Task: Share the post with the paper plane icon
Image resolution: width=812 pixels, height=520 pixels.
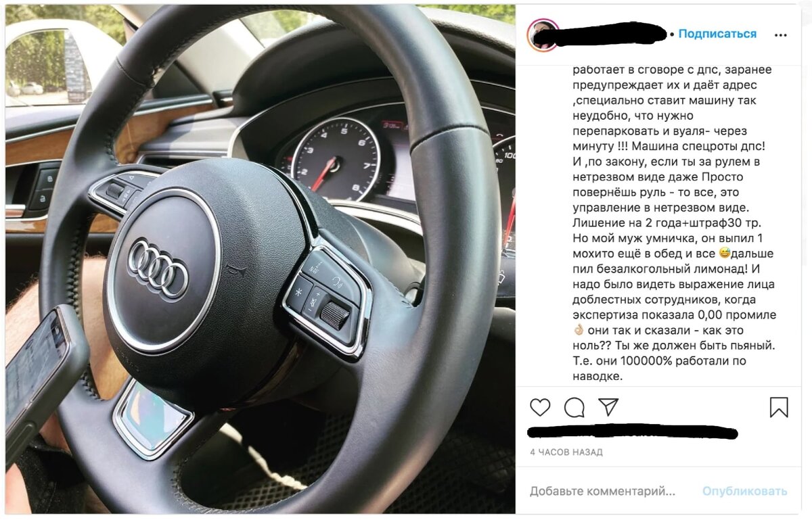Action: 608,406
